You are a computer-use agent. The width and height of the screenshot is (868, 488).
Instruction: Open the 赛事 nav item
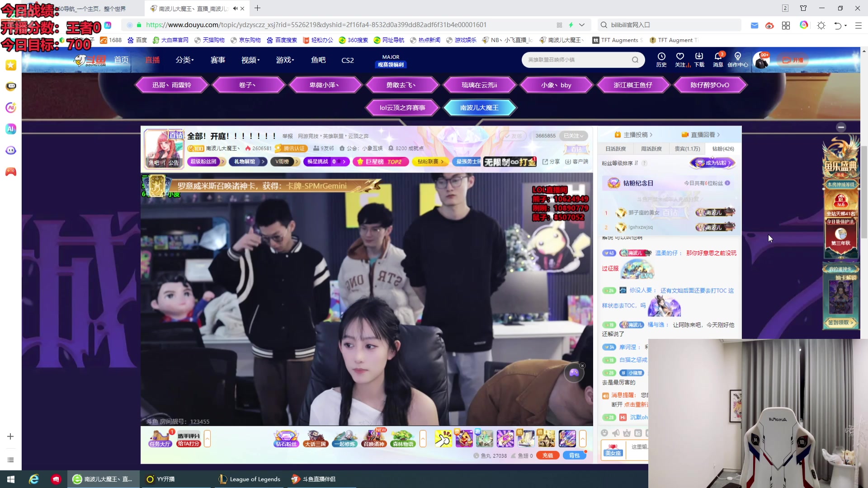218,60
